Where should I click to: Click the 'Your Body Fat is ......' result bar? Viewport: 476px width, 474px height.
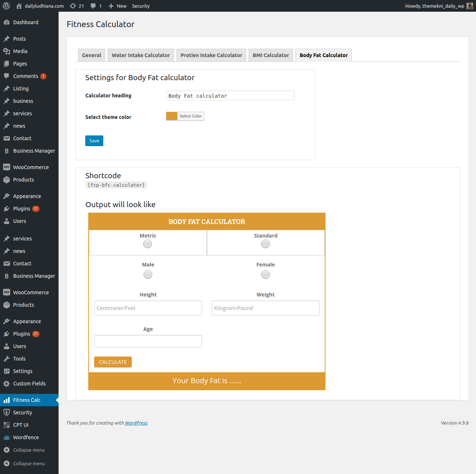(x=207, y=381)
